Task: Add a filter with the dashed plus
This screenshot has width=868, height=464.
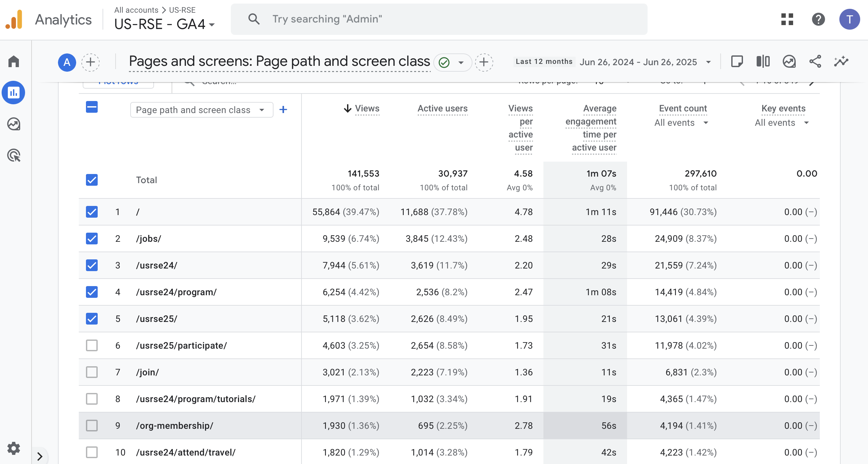Action: (484, 62)
